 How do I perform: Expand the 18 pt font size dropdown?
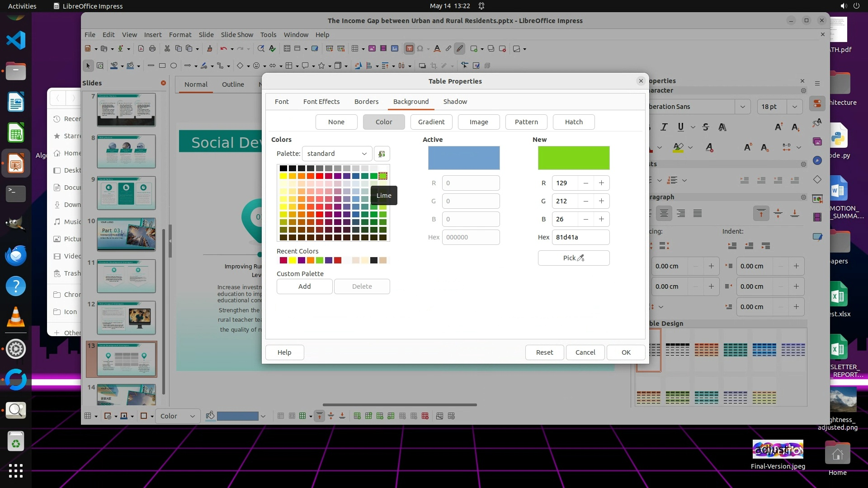(x=794, y=107)
